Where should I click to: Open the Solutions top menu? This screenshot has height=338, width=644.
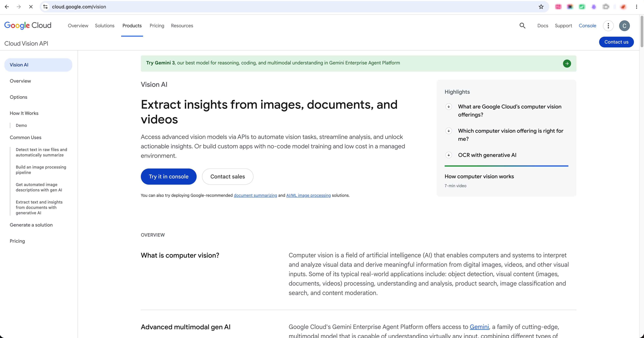[x=105, y=26]
